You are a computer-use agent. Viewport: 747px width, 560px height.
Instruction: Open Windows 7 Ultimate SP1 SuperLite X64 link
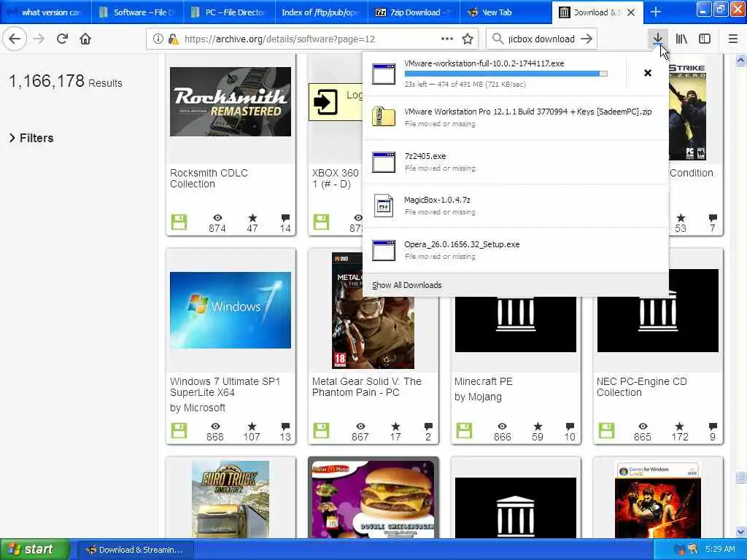pyautogui.click(x=225, y=387)
